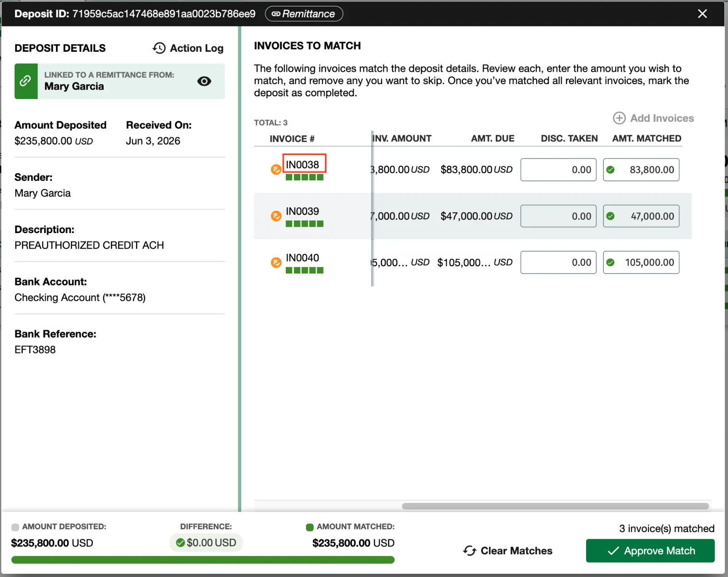Click the INVOICE # column header

pos(292,139)
